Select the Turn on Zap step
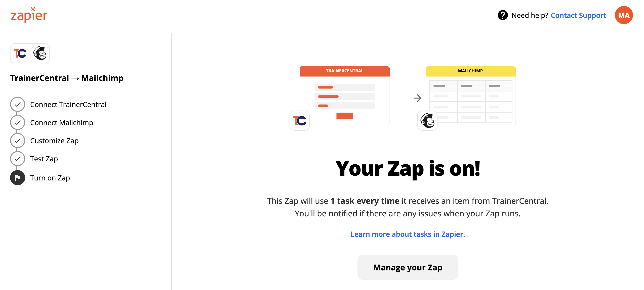This screenshot has height=290, width=644. [x=50, y=178]
